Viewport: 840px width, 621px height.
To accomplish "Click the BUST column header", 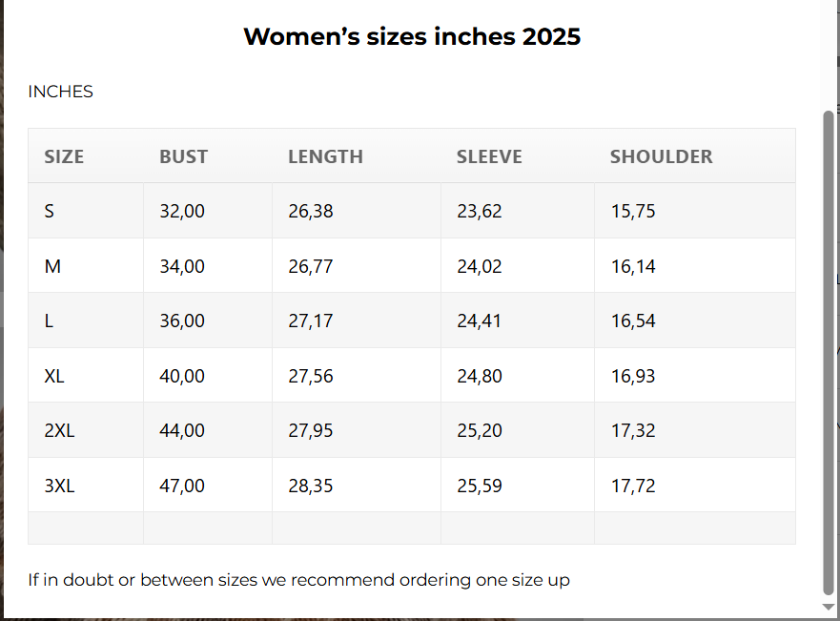I will pyautogui.click(x=183, y=156).
